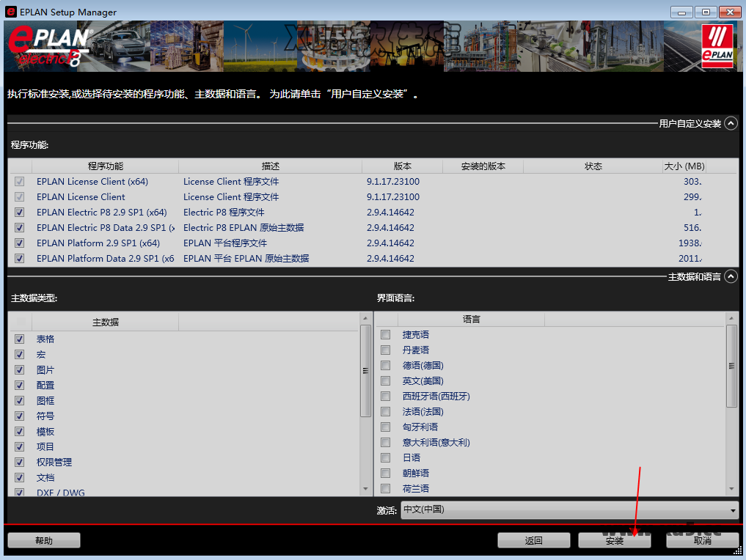The width and height of the screenshot is (746, 560).
Task: Collapse the 主数据和语言 section
Action: [x=731, y=276]
